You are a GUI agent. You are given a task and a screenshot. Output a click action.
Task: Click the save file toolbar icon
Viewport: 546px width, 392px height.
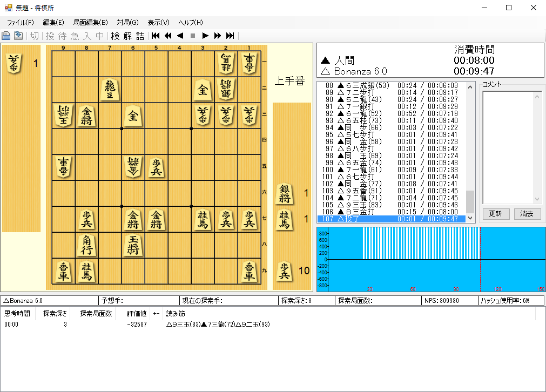click(x=18, y=36)
